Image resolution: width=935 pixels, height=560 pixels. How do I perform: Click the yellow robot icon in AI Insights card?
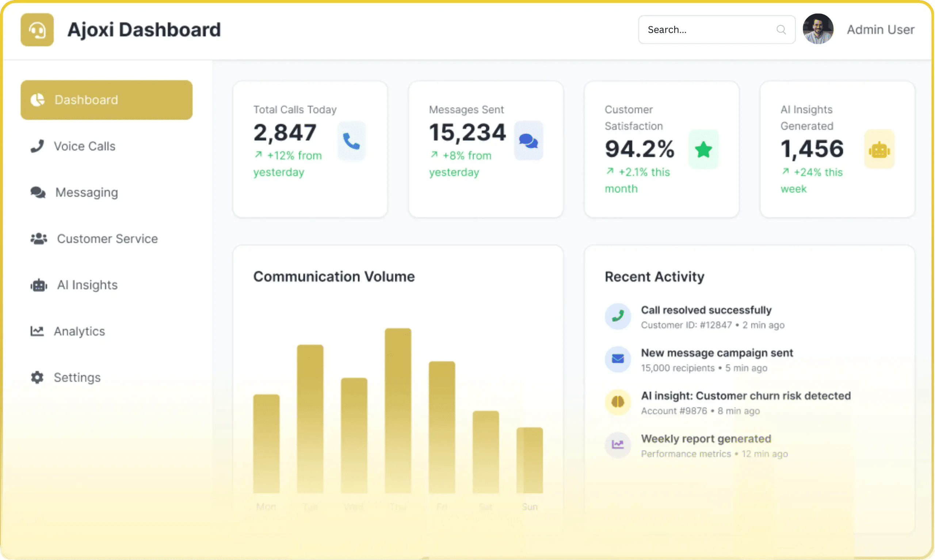[879, 149]
